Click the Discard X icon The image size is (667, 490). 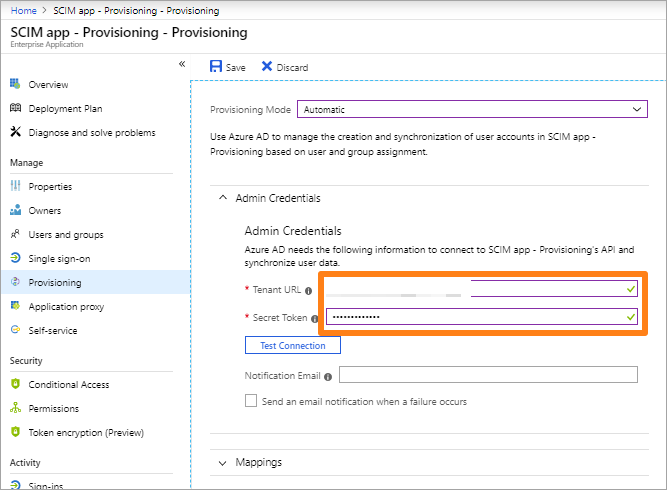[267, 66]
